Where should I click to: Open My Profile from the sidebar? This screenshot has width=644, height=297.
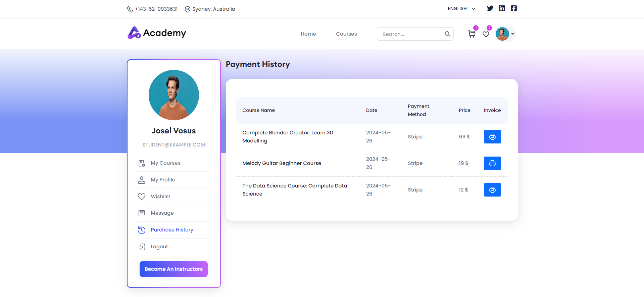pyautogui.click(x=163, y=180)
